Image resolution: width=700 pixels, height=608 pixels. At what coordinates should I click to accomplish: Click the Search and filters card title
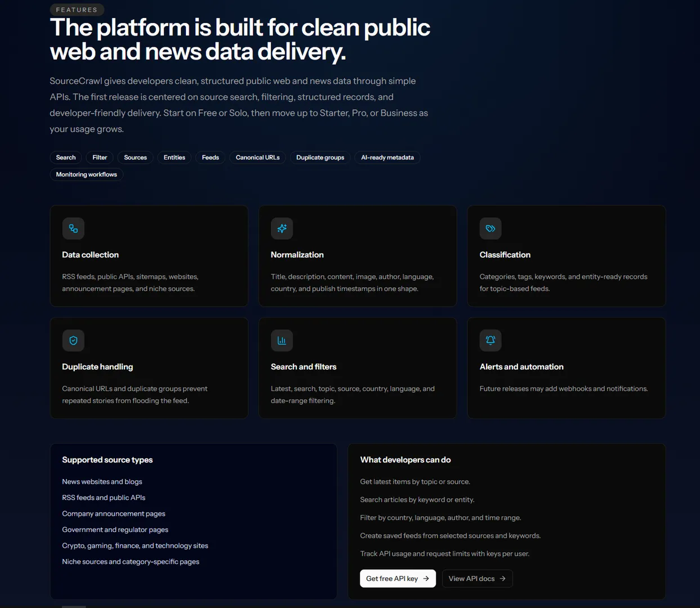point(304,367)
